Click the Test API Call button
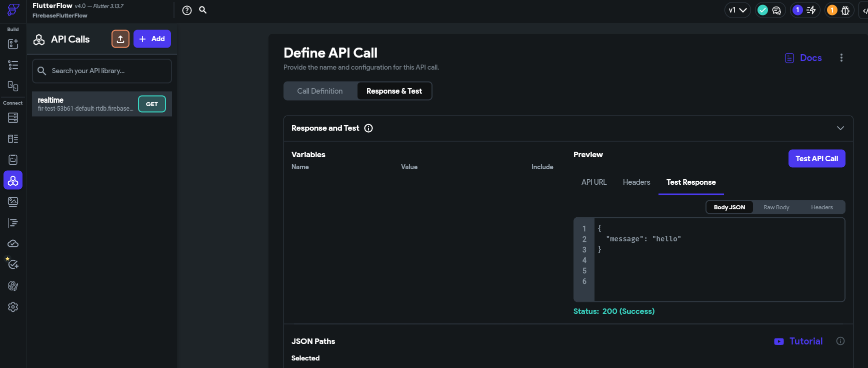 coord(817,159)
